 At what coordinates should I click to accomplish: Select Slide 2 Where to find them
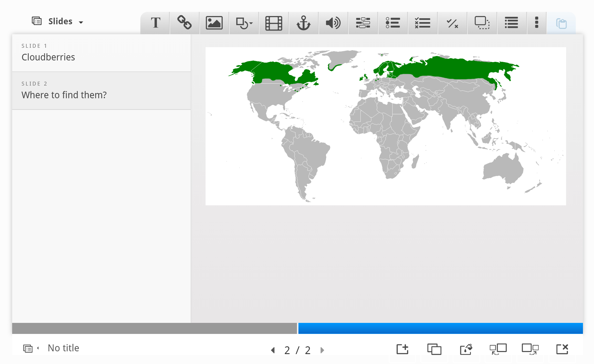coord(101,91)
